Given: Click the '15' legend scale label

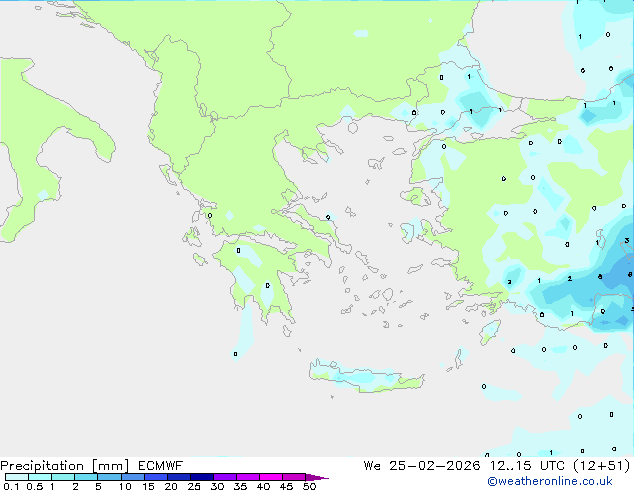Looking at the screenshot, I should coord(148,486).
